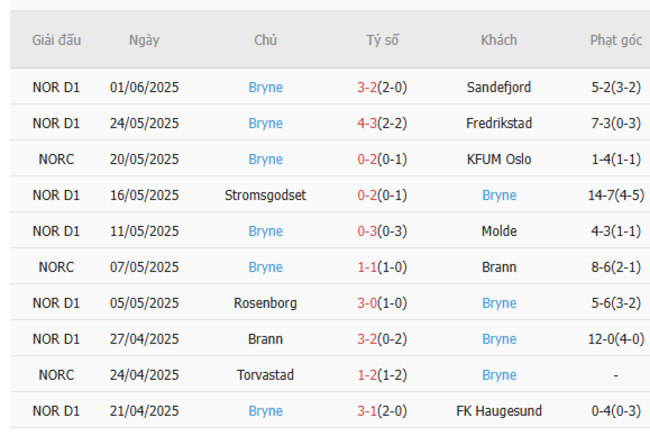The width and height of the screenshot is (650, 436).
Task: Select the 12-0(4-0) corner kicks cell
Action: (615, 339)
